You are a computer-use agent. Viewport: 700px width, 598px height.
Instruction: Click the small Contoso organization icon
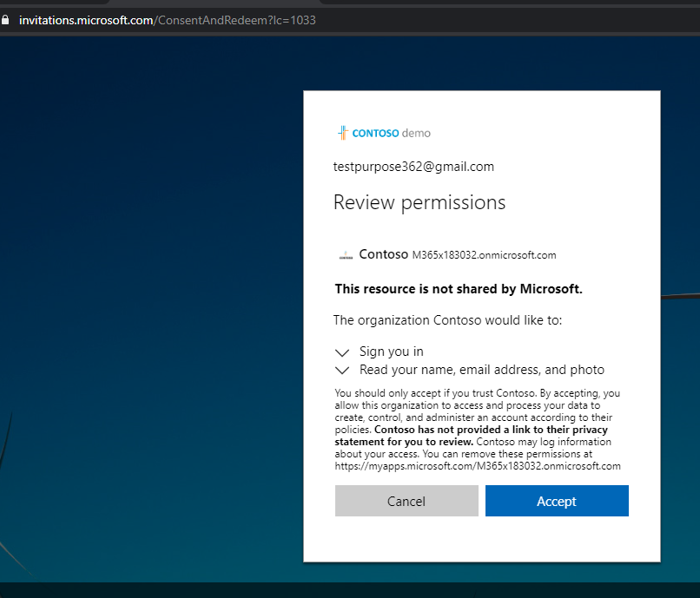pyautogui.click(x=346, y=255)
